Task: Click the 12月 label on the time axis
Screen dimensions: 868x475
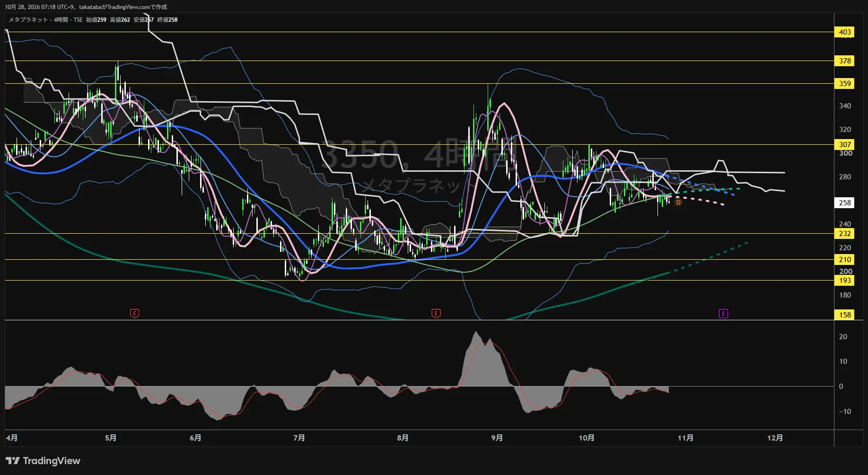Action: 775,438
